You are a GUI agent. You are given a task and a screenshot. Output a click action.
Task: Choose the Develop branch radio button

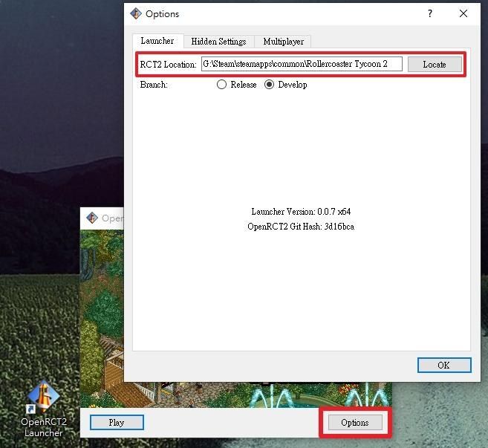click(269, 85)
